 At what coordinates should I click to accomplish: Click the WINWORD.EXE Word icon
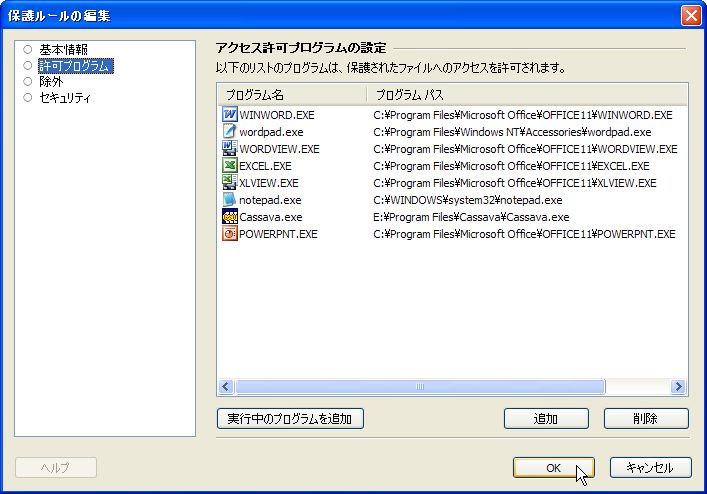point(230,114)
